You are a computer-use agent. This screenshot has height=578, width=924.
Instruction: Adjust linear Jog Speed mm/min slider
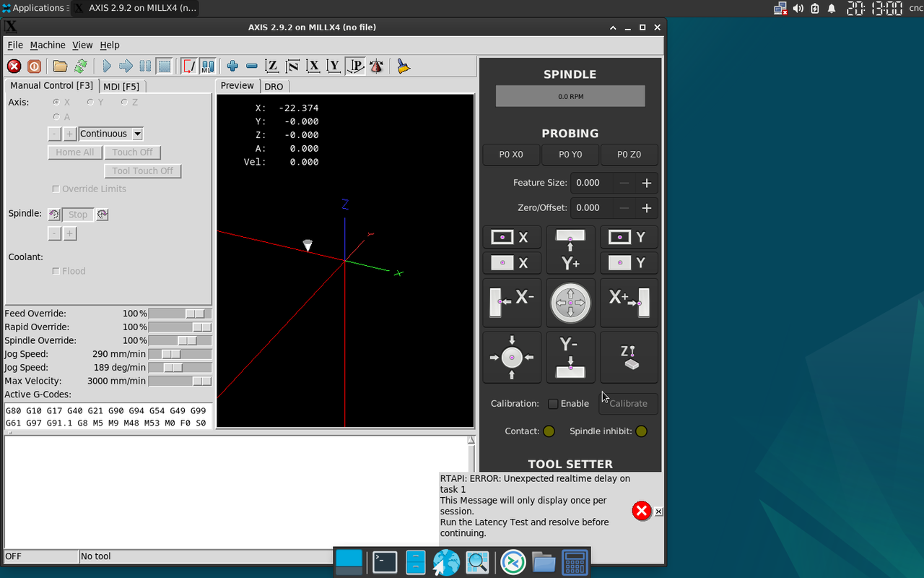pos(180,354)
